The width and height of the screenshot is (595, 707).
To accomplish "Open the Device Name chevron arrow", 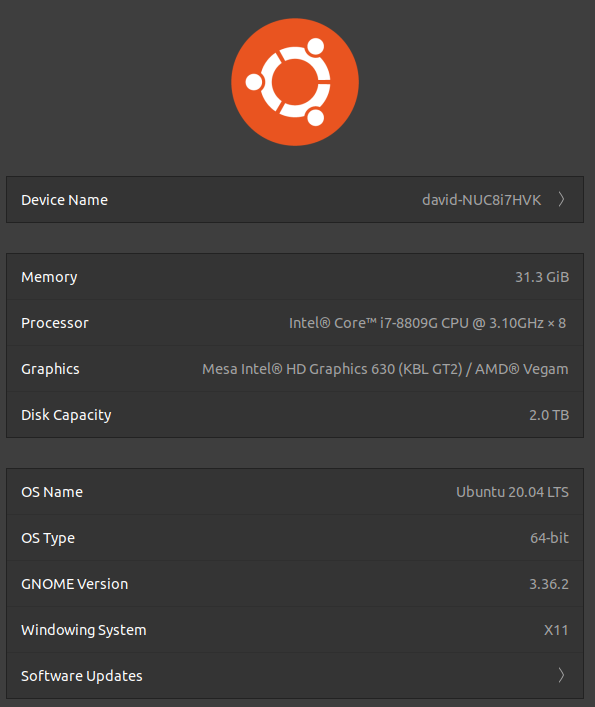I will 561,199.
